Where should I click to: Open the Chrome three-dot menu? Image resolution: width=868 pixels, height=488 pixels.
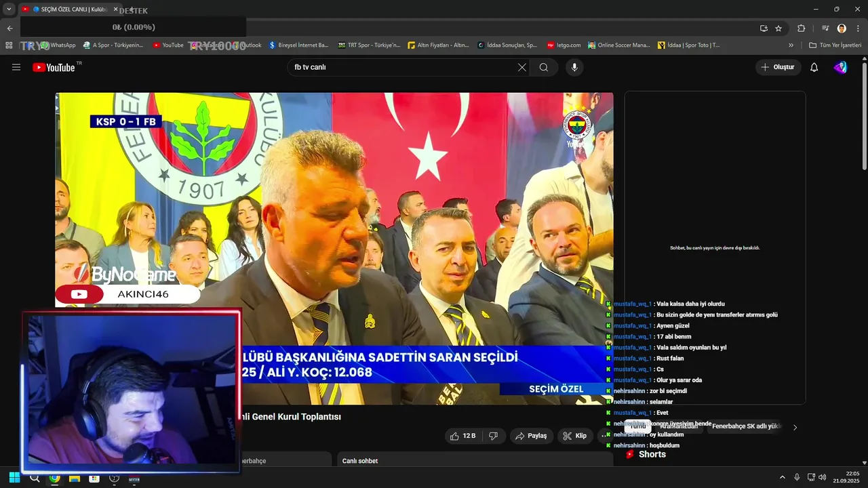tap(858, 28)
